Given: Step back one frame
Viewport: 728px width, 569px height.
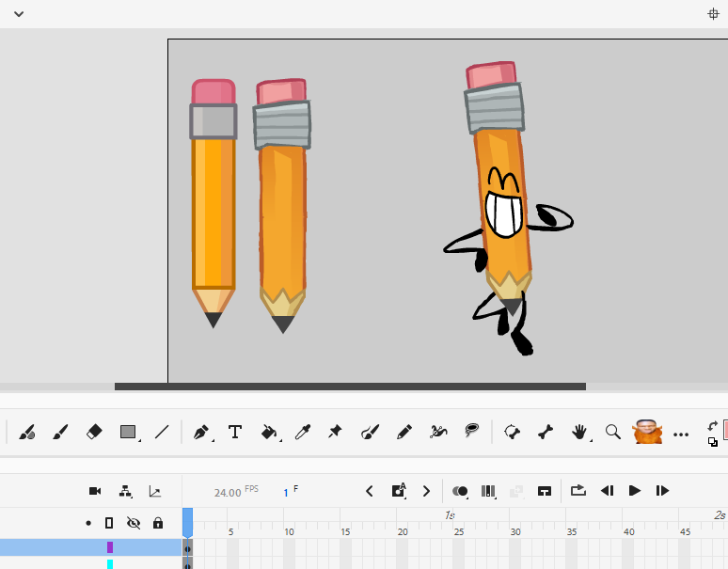Looking at the screenshot, I should [x=607, y=491].
